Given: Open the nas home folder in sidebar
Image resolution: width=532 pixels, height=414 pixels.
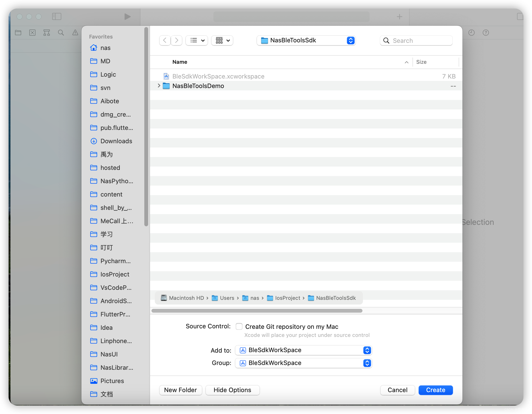Looking at the screenshot, I should point(105,48).
